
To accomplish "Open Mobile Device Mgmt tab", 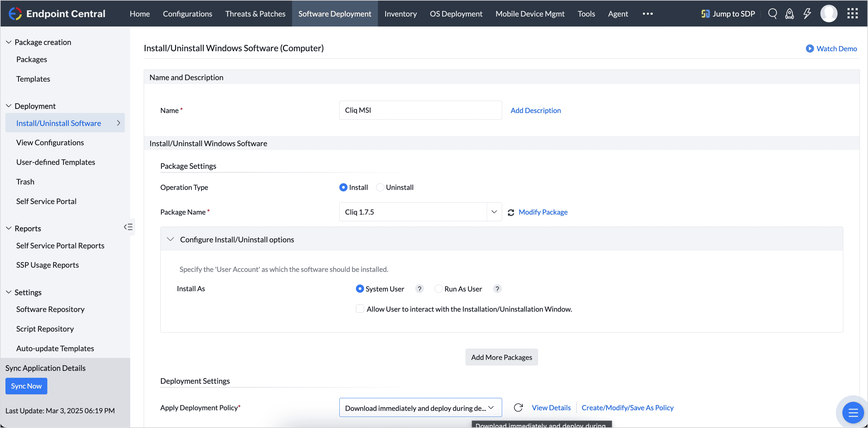I will pos(530,14).
